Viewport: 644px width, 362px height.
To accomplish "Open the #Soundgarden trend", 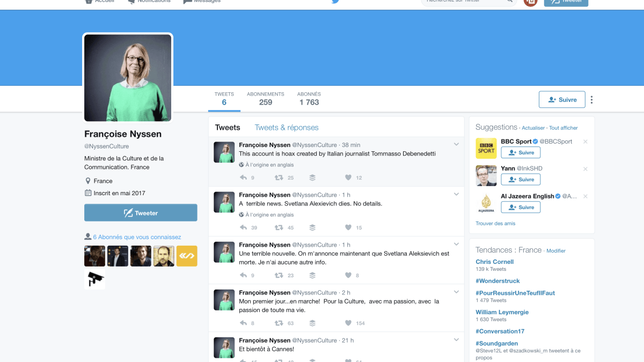I will (x=497, y=343).
